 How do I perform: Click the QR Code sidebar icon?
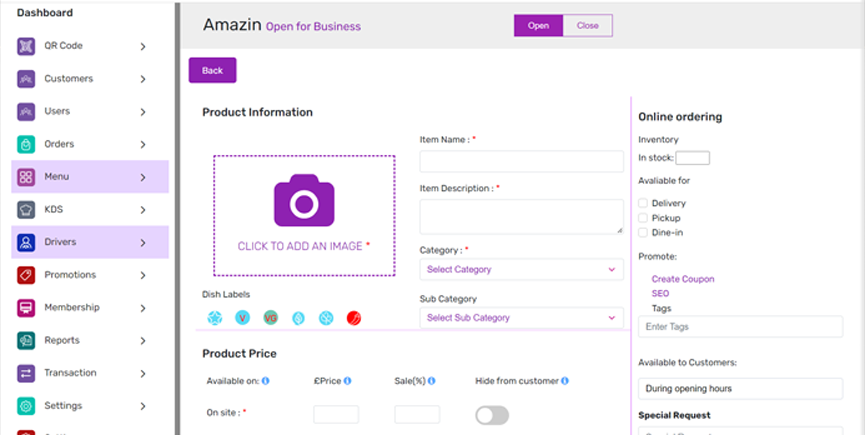coord(26,46)
